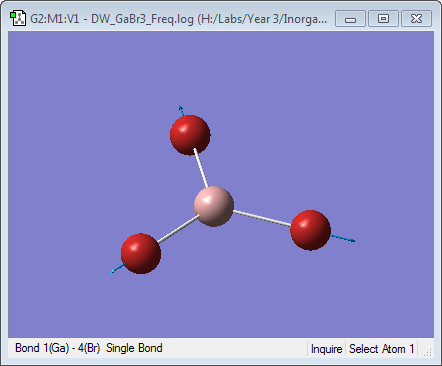The height and width of the screenshot is (366, 442).
Task: Click the bond between Ga and bottom-left Br
Action: 178,229
